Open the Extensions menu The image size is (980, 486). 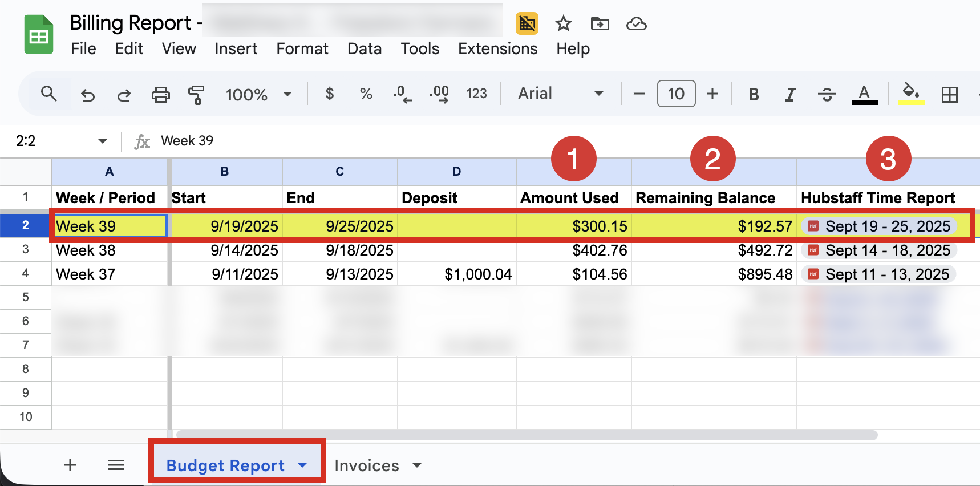tap(497, 49)
